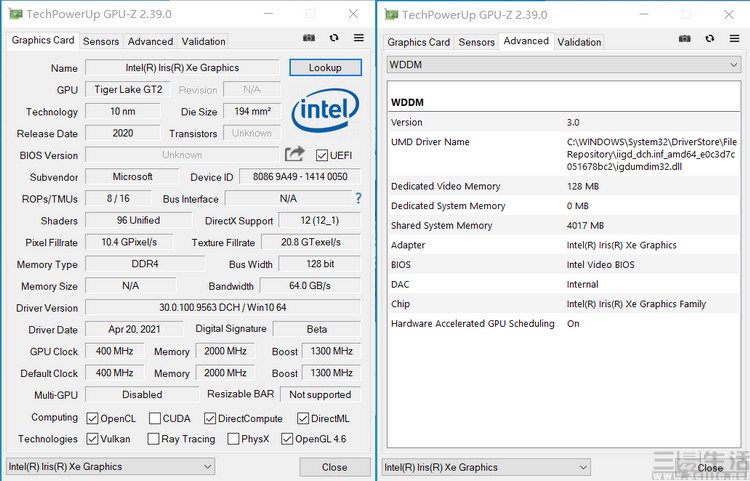
Task: Select Graphics Card tab in left window
Action: [x=43, y=40]
